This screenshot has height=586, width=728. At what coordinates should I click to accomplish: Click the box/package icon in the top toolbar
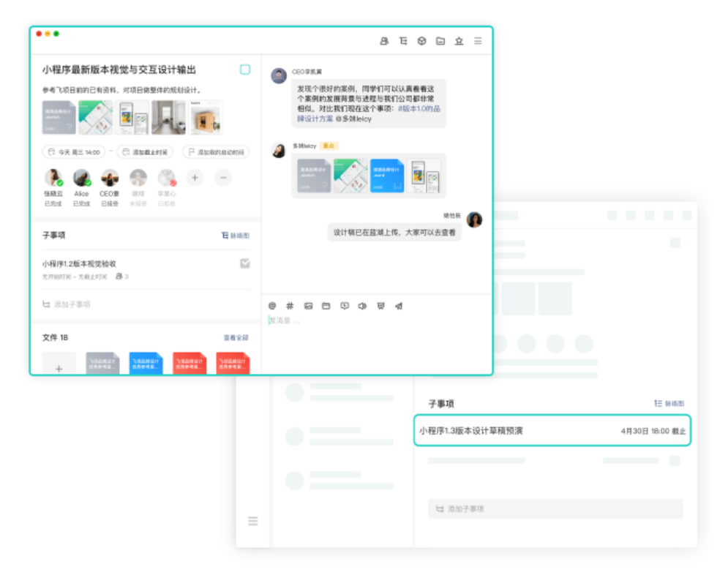point(421,41)
